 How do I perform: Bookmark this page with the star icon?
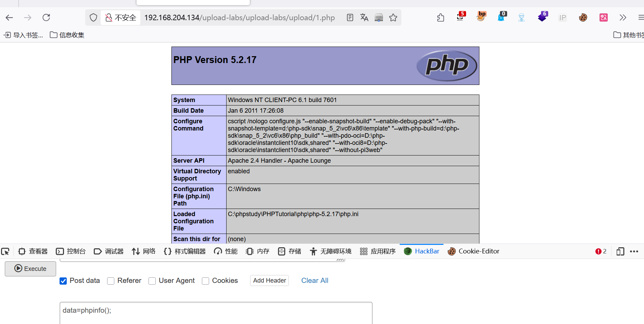point(393,17)
